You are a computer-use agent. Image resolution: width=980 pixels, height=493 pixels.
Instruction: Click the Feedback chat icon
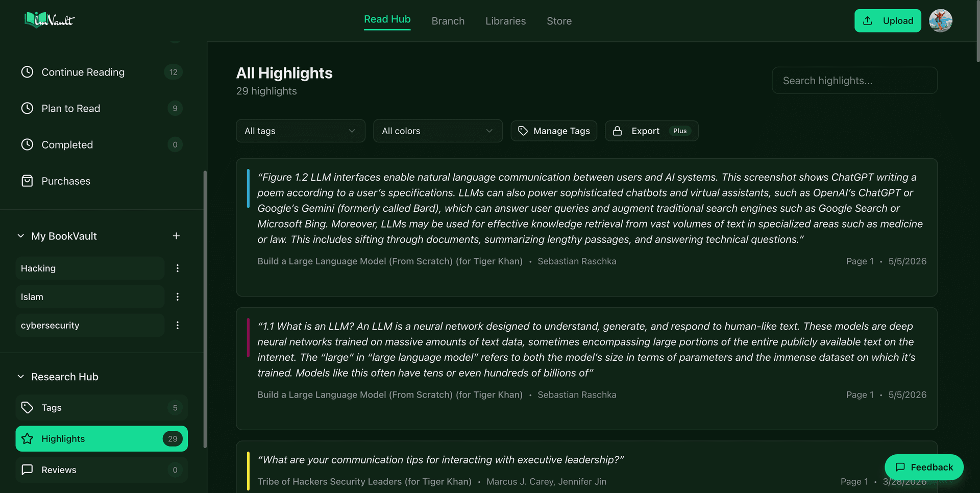click(x=900, y=467)
